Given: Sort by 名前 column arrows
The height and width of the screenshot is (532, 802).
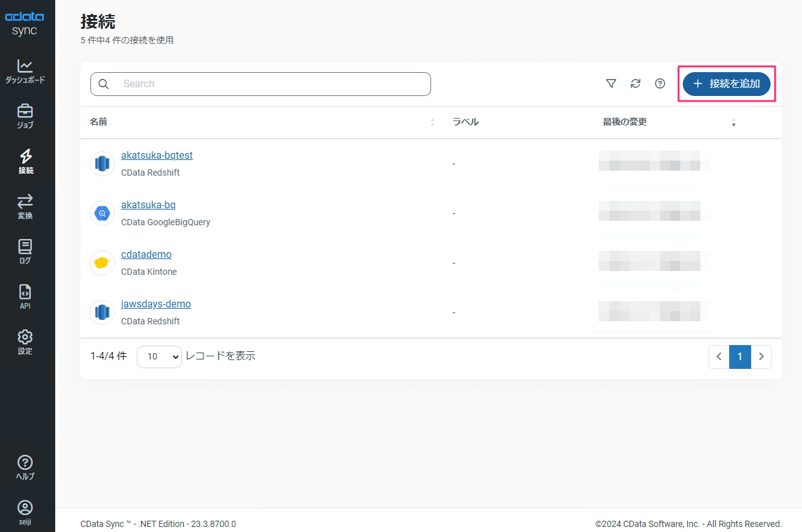Looking at the screenshot, I should 432,122.
